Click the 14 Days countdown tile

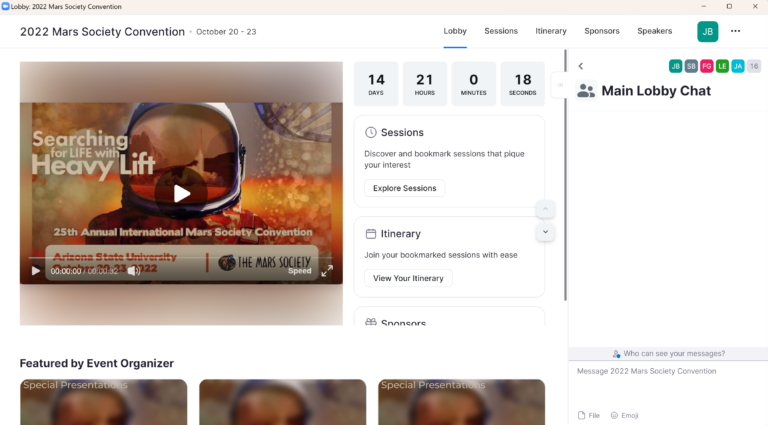376,84
